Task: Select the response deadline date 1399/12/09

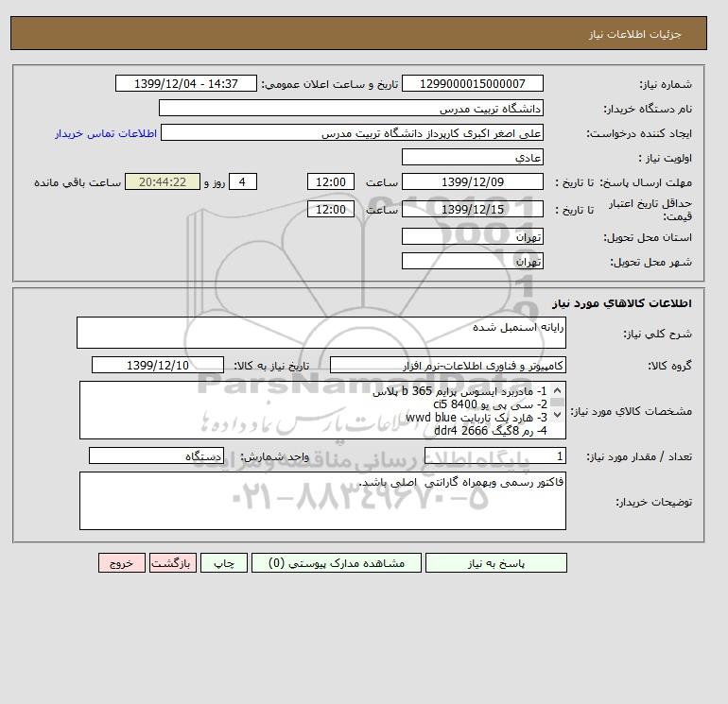Action: pos(472,182)
